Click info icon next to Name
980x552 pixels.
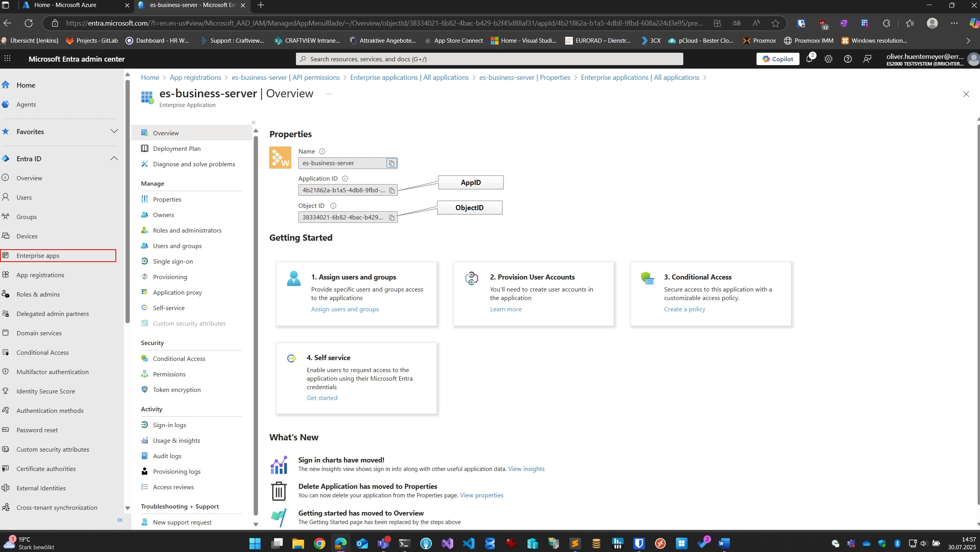pos(322,152)
